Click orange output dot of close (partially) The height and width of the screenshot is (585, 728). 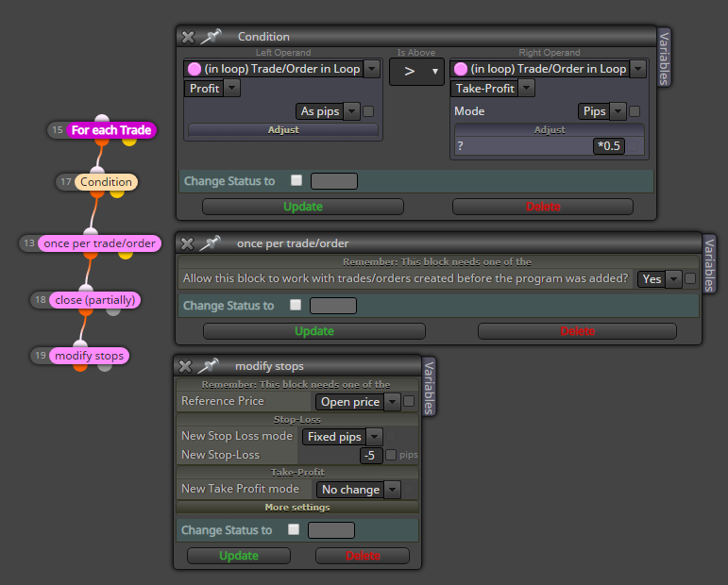86,311
